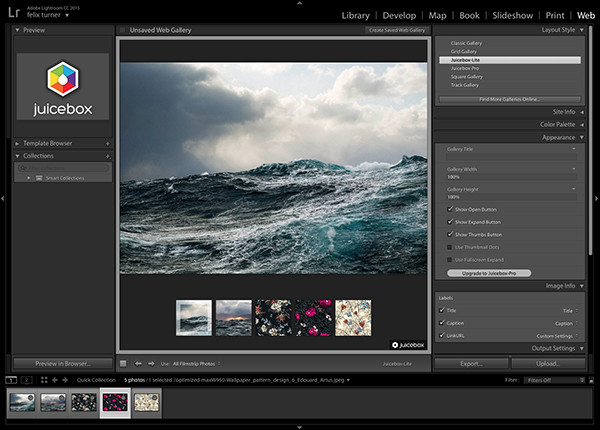Click Upgrade to Juicebox-Pro button

coord(489,273)
